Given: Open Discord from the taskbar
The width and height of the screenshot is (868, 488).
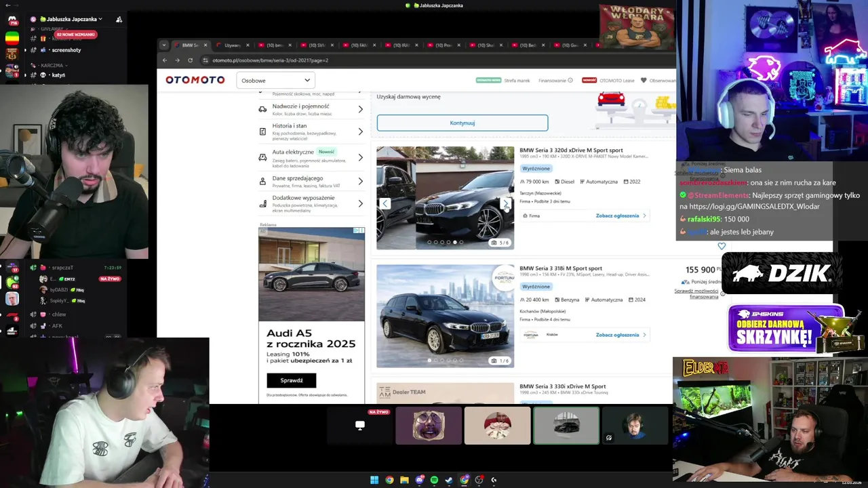Looking at the screenshot, I should tap(419, 480).
